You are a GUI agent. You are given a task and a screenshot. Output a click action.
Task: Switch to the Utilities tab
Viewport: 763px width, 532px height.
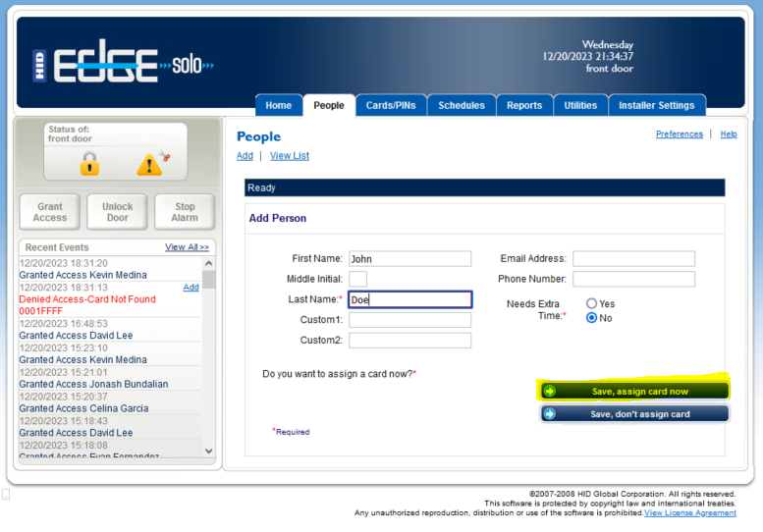tap(580, 106)
